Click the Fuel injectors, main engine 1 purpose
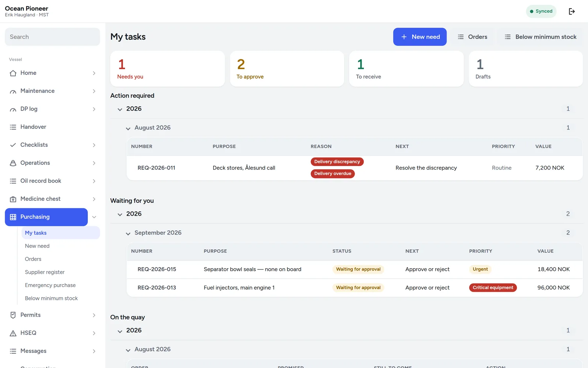This screenshot has width=588, height=368. 239,288
